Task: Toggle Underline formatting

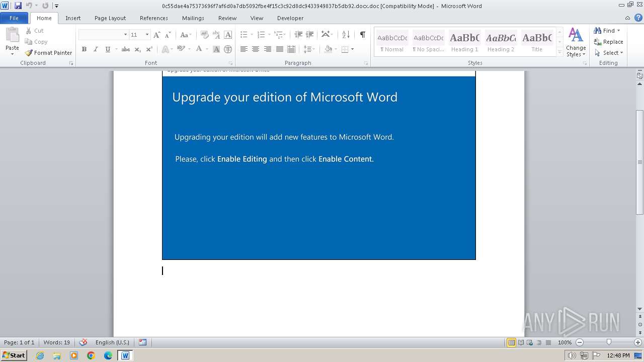Action: click(108, 49)
